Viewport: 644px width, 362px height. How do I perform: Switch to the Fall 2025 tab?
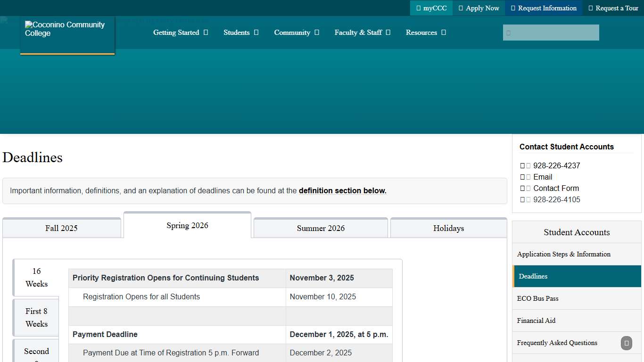61,228
